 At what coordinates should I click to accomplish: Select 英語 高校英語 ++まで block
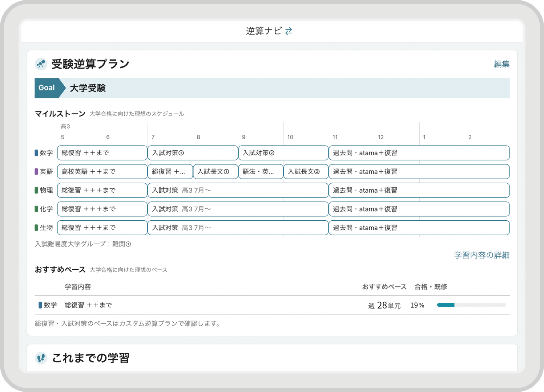click(102, 172)
